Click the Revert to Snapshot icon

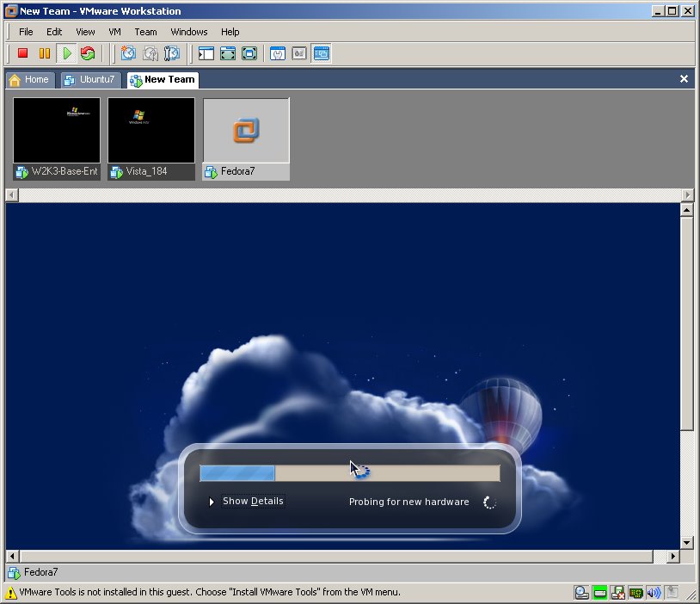click(x=150, y=53)
